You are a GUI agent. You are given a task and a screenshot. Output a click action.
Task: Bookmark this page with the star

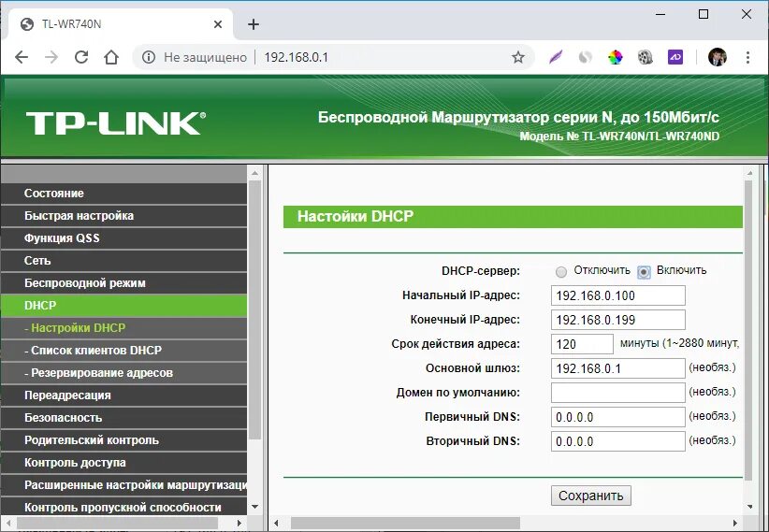coord(518,57)
